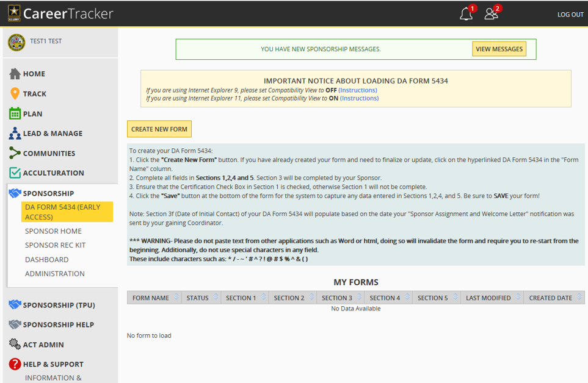Click the Lead & Manage people icon
Viewport: 588px width, 383px height.
click(x=15, y=134)
